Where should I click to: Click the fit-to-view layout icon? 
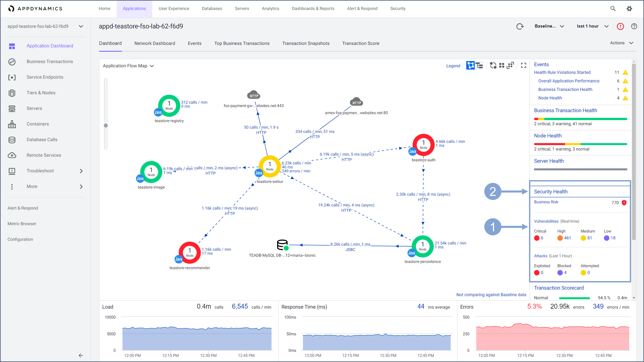pyautogui.click(x=510, y=65)
